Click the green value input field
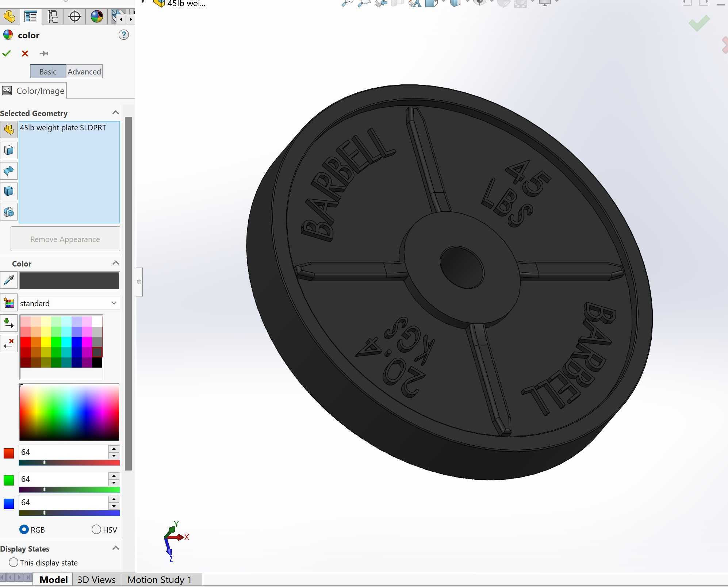Screen dimensions: 728x587 click(64, 479)
